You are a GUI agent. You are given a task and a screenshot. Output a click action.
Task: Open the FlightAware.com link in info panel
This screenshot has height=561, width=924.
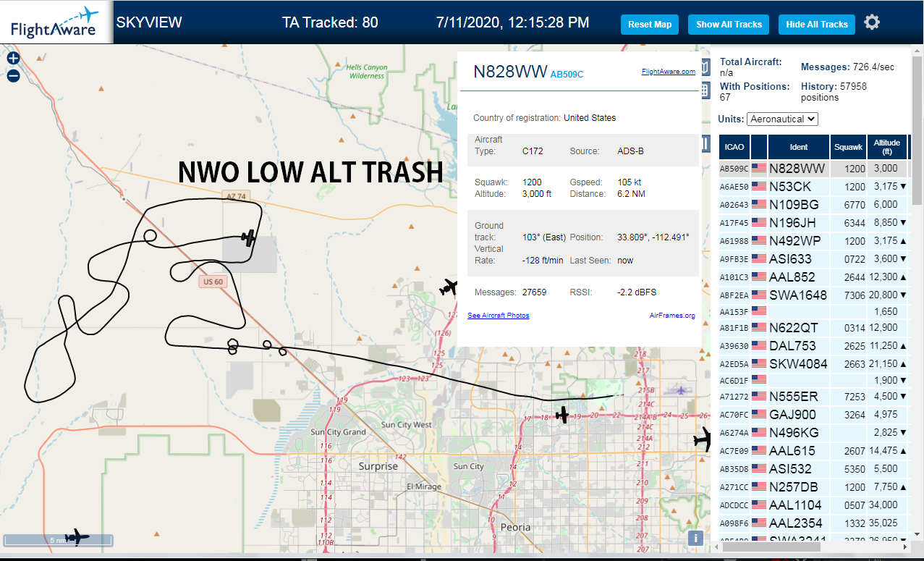(x=668, y=72)
